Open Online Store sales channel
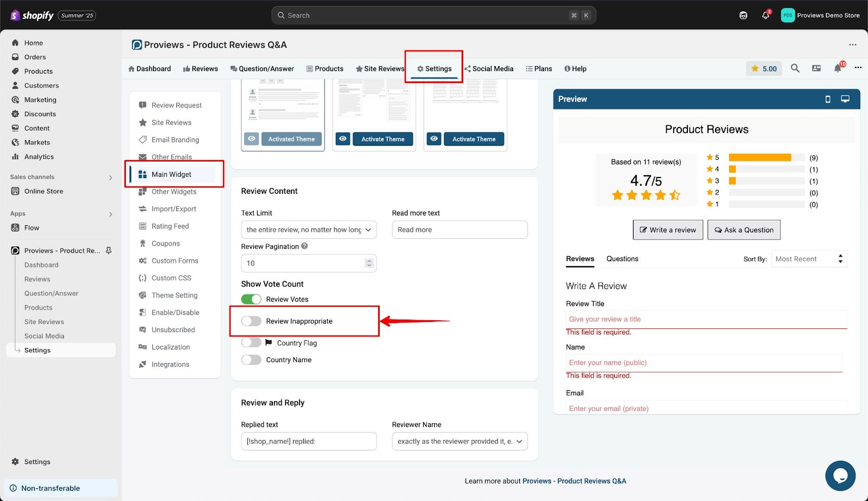Image resolution: width=868 pixels, height=501 pixels. click(43, 191)
